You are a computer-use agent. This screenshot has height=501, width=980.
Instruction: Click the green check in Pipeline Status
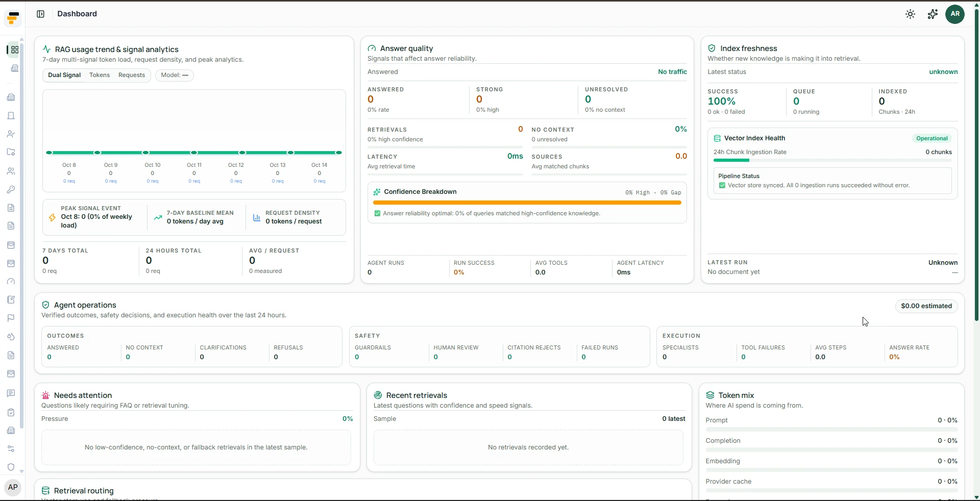tap(722, 185)
